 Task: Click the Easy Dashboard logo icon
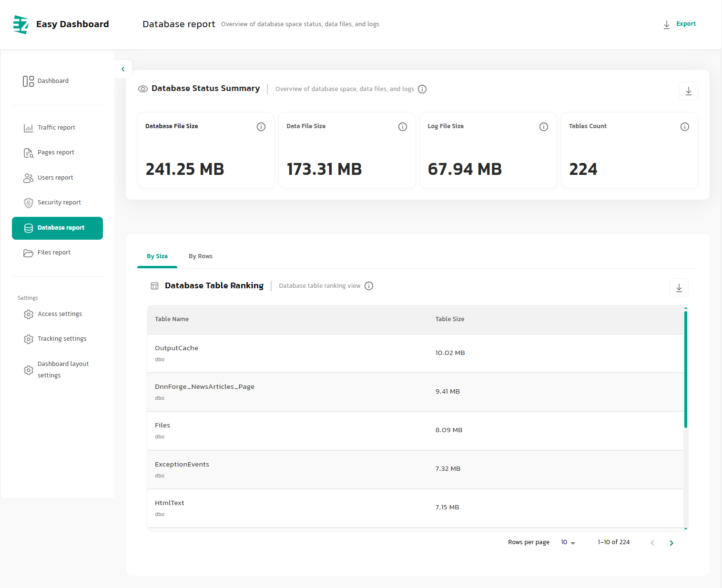21,24
